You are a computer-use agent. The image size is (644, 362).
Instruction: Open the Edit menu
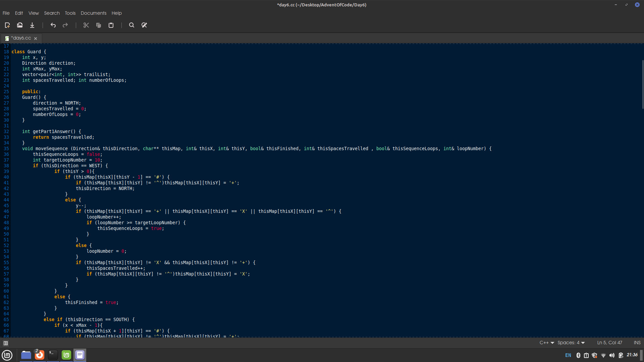point(19,13)
